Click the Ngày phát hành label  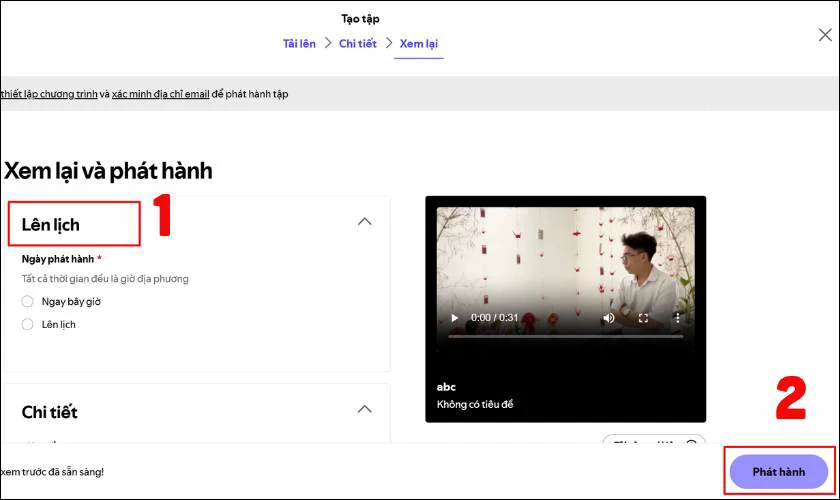[x=58, y=259]
